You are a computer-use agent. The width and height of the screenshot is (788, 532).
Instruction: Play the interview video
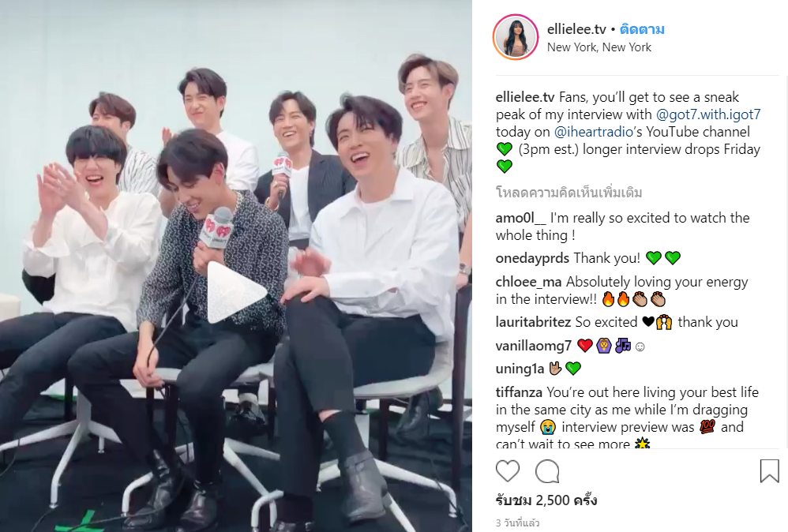point(237,291)
